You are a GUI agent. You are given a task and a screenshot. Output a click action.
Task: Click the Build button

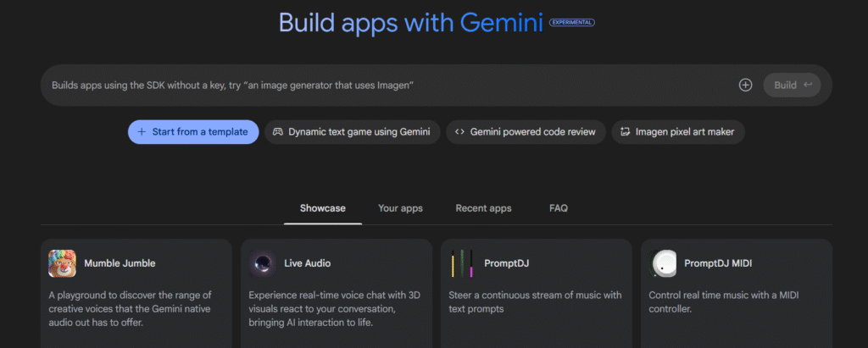tap(793, 86)
